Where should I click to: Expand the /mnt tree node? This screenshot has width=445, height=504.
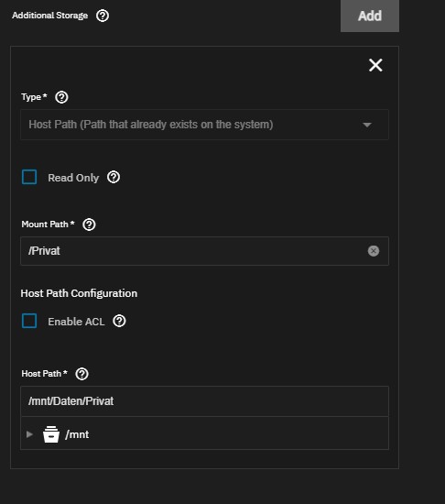click(29, 434)
